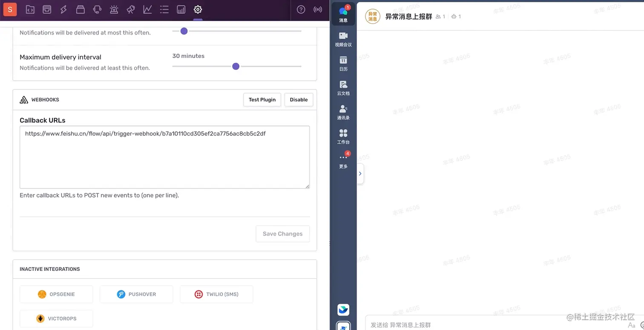Open 消息 Messages in the Feishu sidebar
This screenshot has width=644, height=330.
tap(343, 14)
